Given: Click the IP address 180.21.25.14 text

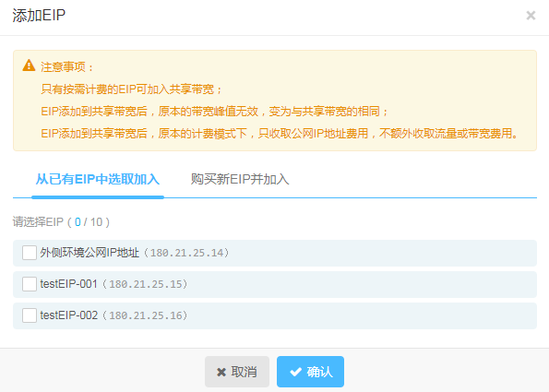Looking at the screenshot, I should 187,253.
